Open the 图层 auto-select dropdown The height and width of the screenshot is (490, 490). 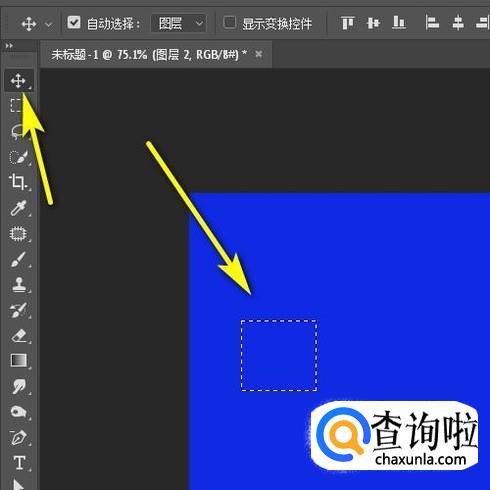point(179,23)
